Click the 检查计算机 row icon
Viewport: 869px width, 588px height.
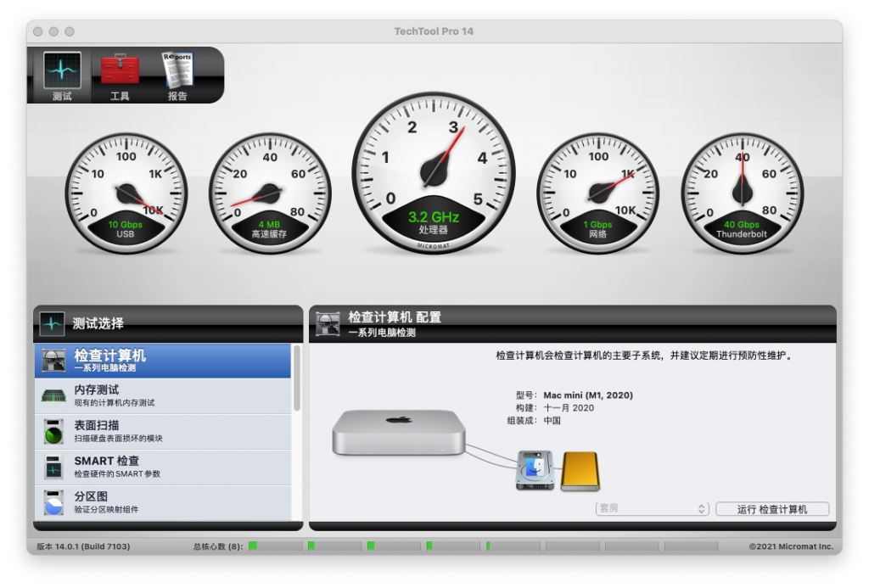(x=53, y=361)
